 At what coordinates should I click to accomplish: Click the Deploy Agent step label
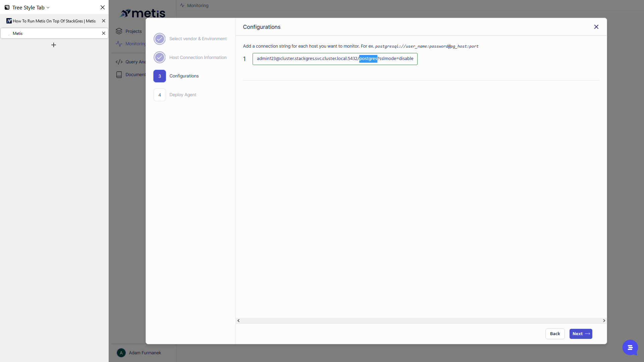coord(183,95)
